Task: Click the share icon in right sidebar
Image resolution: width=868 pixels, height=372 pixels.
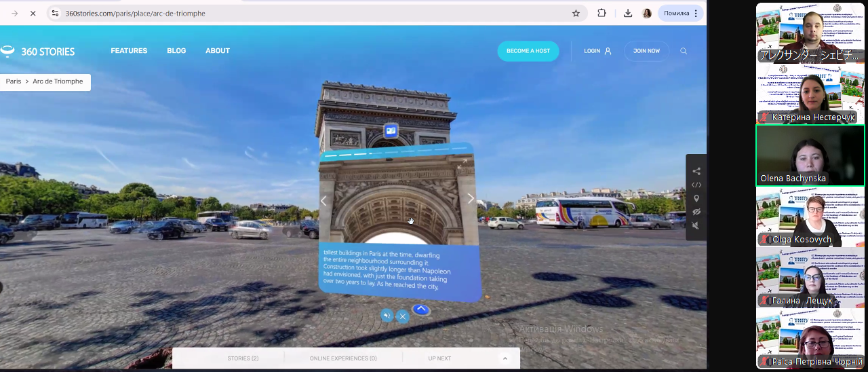Action: [696, 171]
